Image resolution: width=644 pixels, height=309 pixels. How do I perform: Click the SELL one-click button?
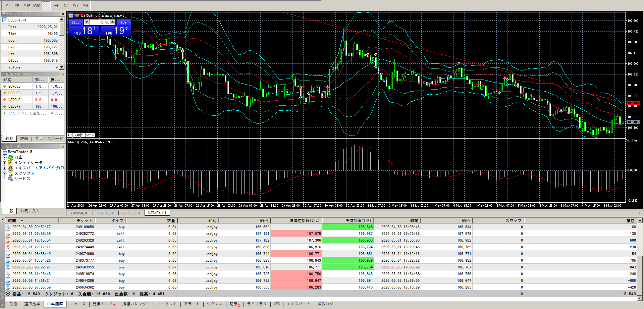(75, 22)
